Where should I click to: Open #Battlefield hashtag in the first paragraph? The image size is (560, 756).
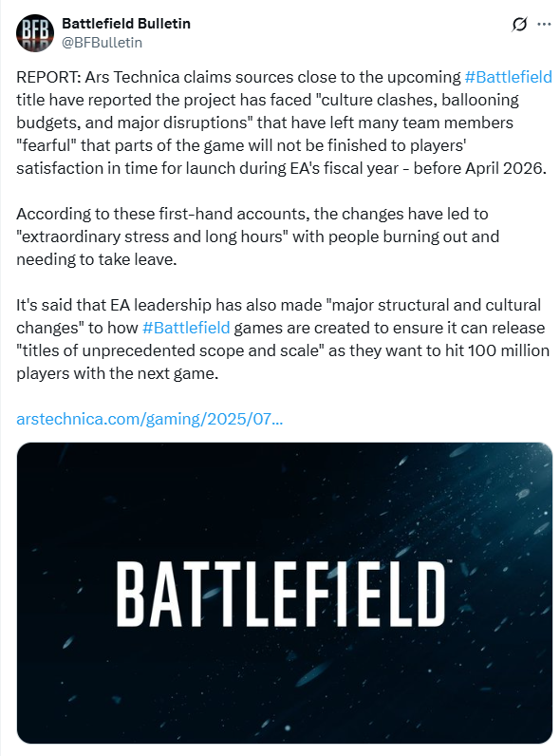(x=508, y=77)
